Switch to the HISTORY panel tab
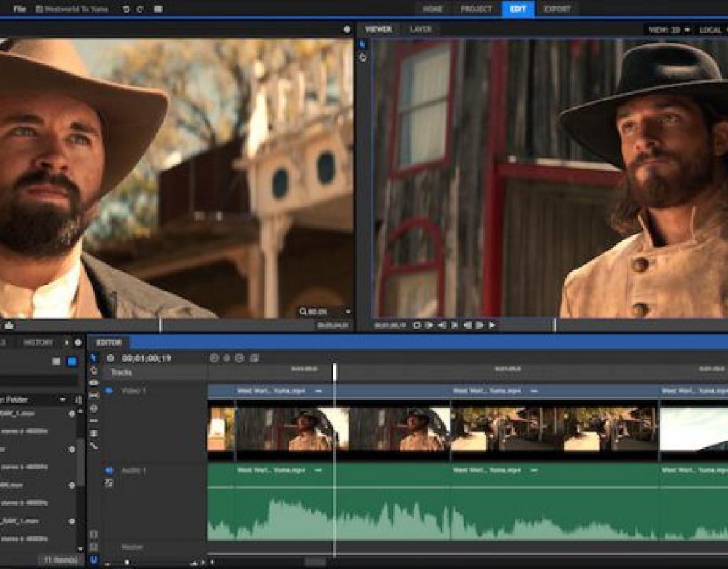The image size is (728, 569). [x=38, y=342]
